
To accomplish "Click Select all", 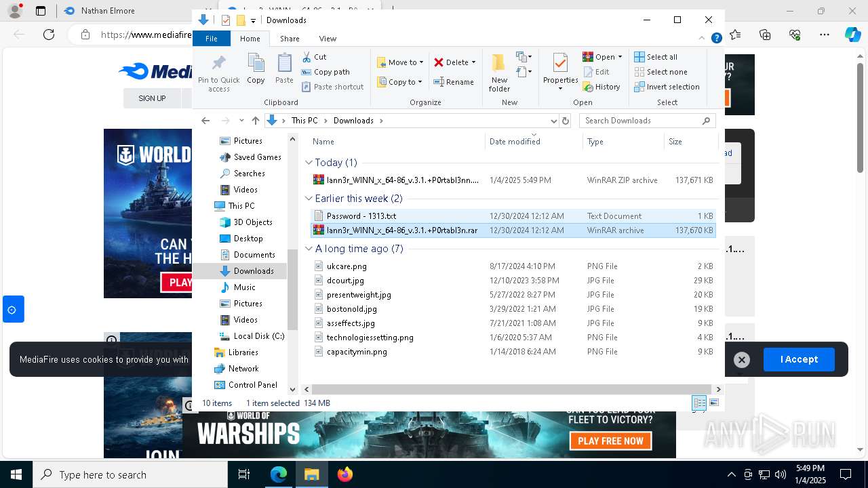I will [x=656, y=57].
